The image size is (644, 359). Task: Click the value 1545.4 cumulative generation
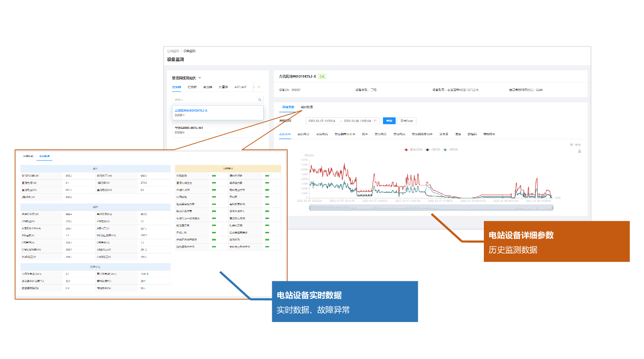[x=144, y=274]
